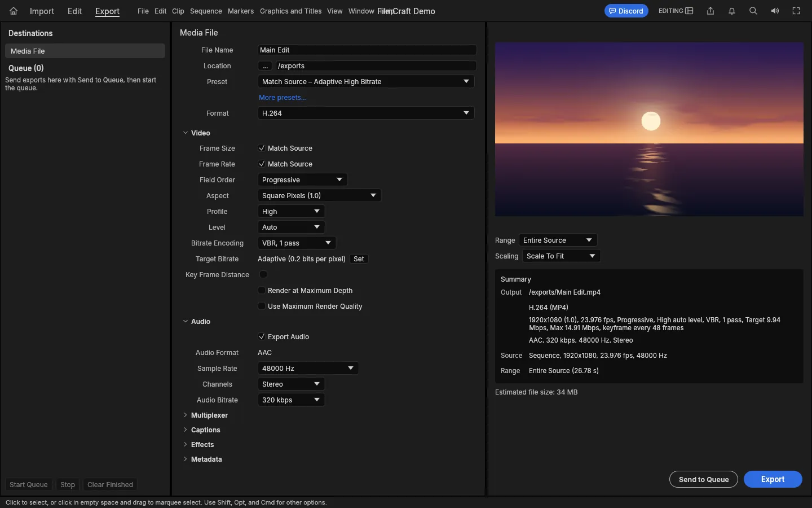The image size is (812, 508).
Task: Click the Send to Queue button
Action: [704, 479]
